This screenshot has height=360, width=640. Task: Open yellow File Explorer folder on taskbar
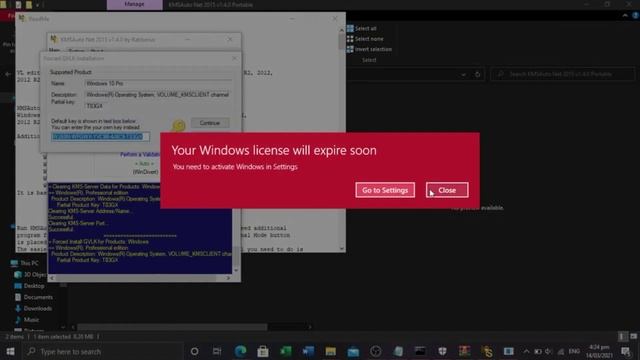click(x=331, y=351)
